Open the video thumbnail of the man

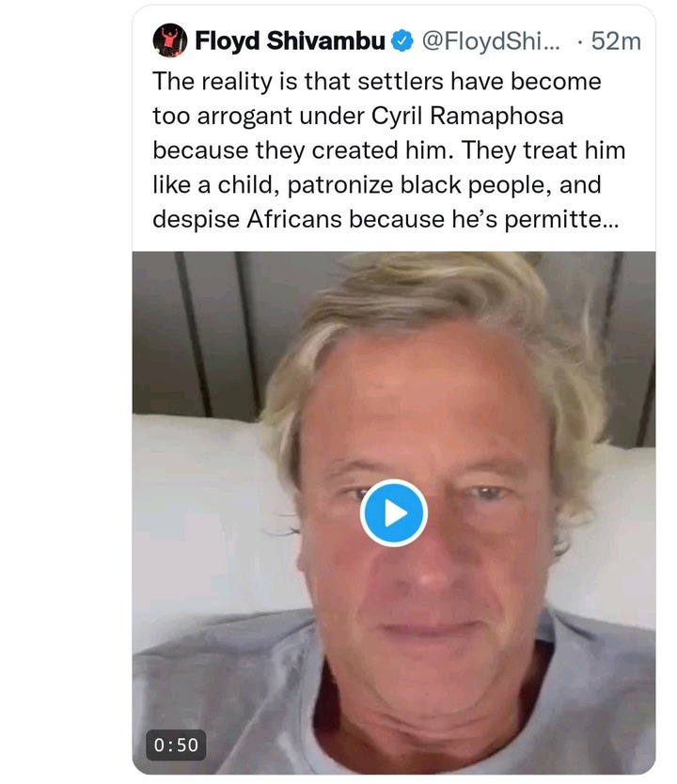pos(393,512)
